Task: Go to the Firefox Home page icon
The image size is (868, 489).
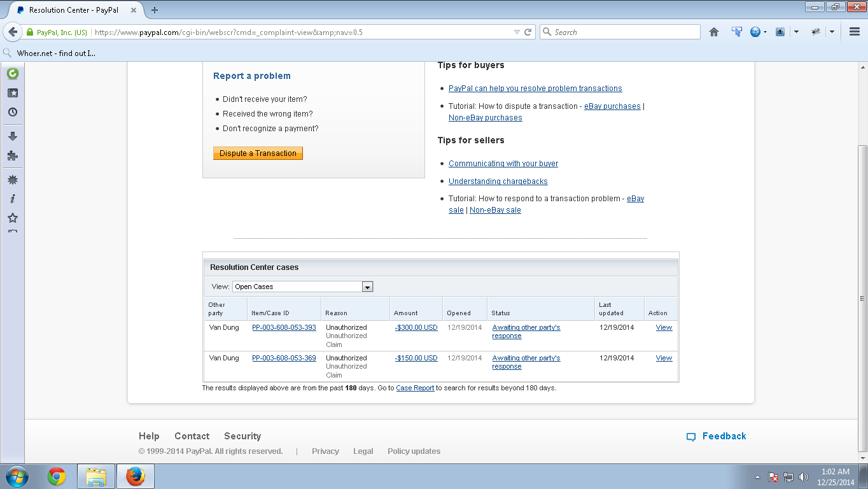Action: coord(714,32)
